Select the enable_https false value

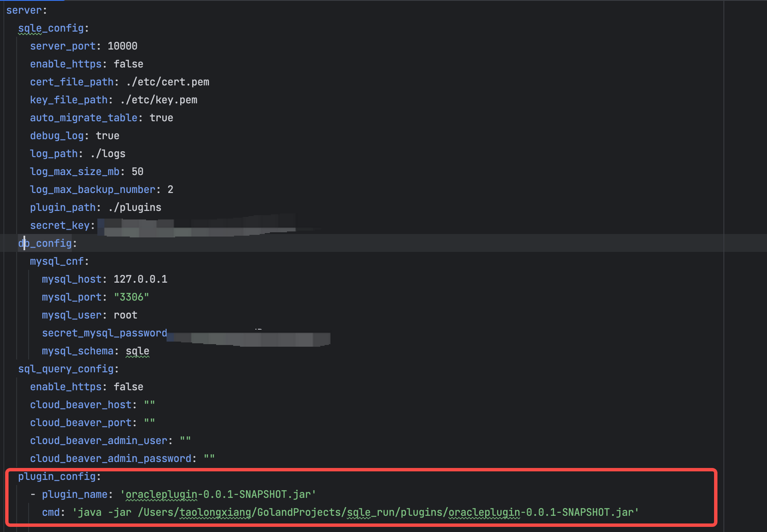pyautogui.click(x=128, y=64)
